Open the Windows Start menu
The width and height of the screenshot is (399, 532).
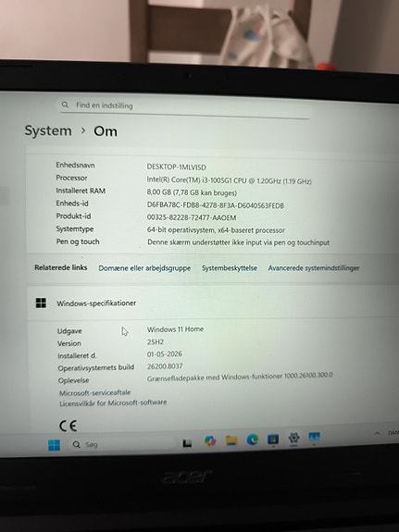tap(54, 444)
